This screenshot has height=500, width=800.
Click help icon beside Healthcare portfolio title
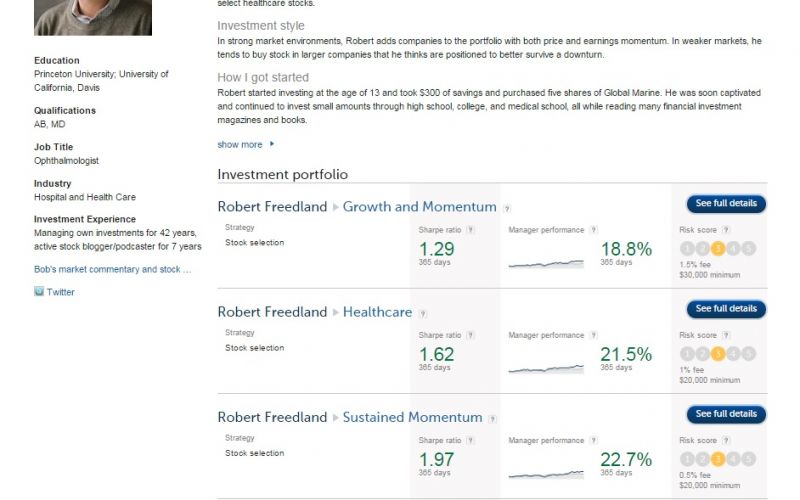coord(422,313)
